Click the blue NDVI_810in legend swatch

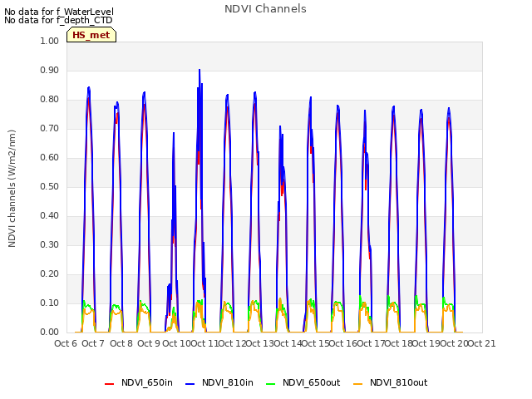pos(190,384)
